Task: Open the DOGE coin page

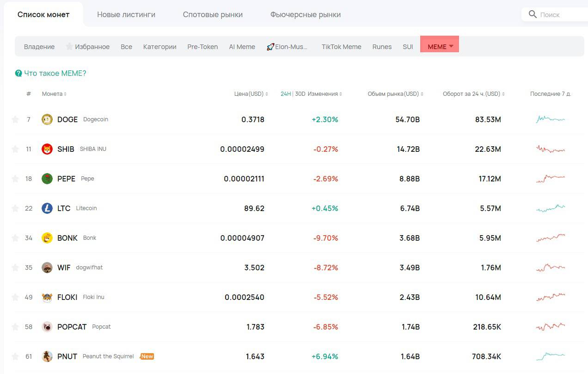Action: pyautogui.click(x=67, y=119)
